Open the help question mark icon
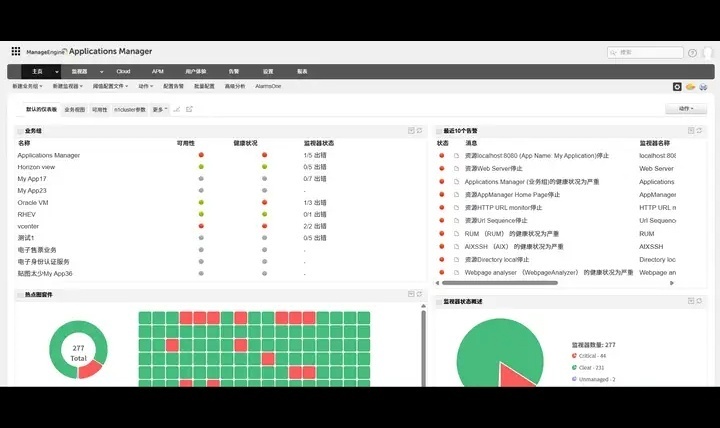 692,53
